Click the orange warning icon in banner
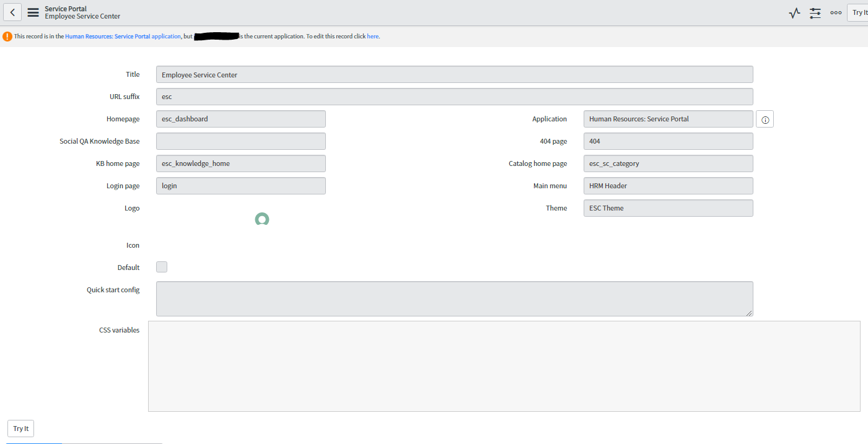 coord(7,37)
